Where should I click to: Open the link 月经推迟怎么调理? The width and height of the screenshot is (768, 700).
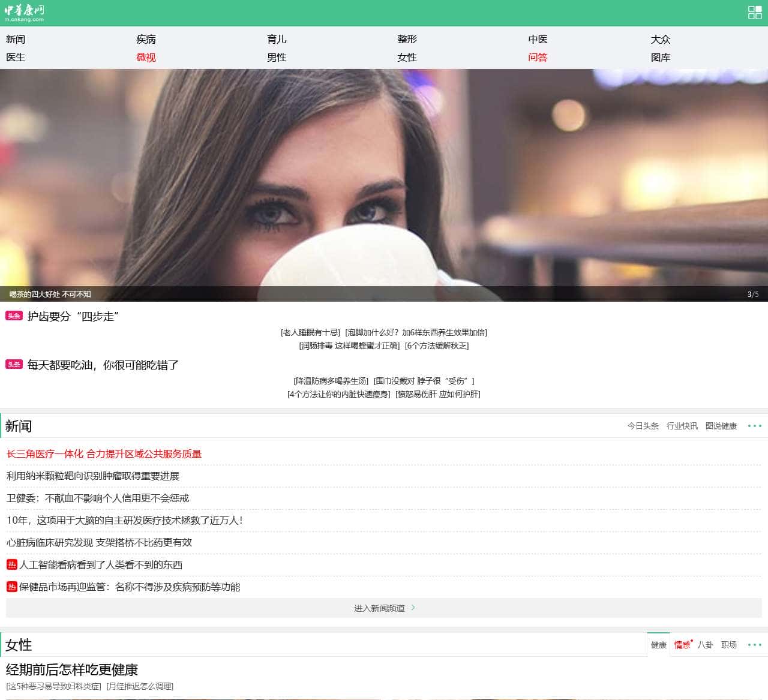tap(140, 686)
